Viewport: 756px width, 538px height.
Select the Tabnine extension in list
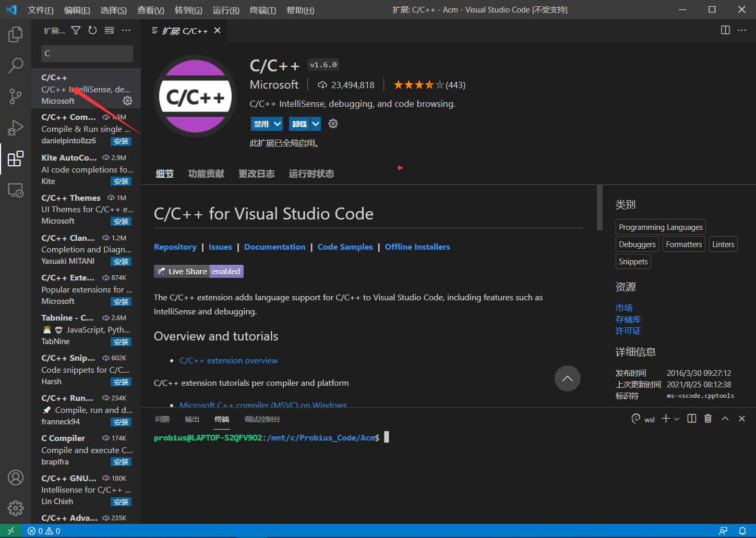click(86, 329)
